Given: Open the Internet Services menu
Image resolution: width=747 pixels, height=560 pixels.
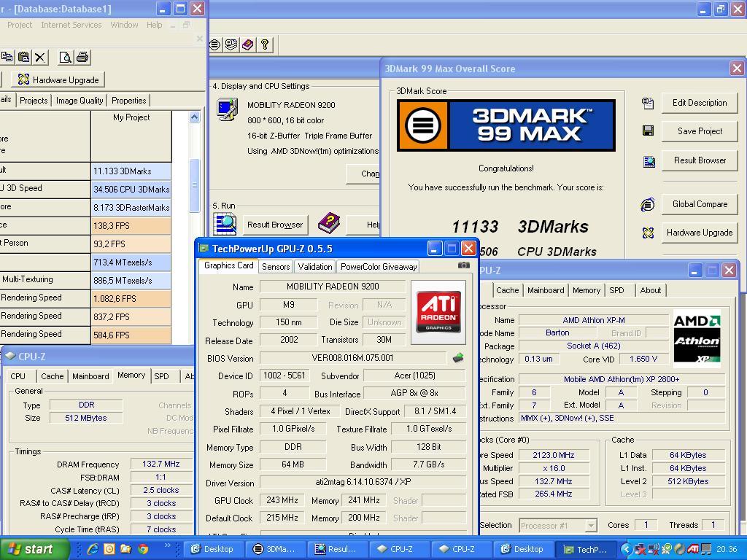Looking at the screenshot, I should 71,25.
